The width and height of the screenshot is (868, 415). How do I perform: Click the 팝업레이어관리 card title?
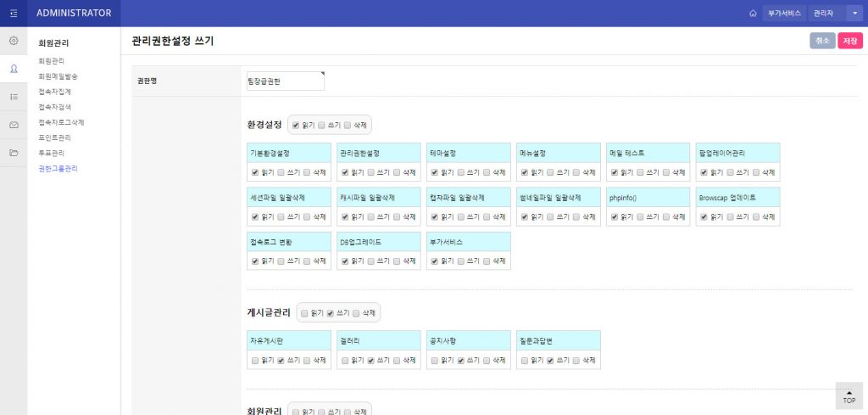click(x=722, y=153)
